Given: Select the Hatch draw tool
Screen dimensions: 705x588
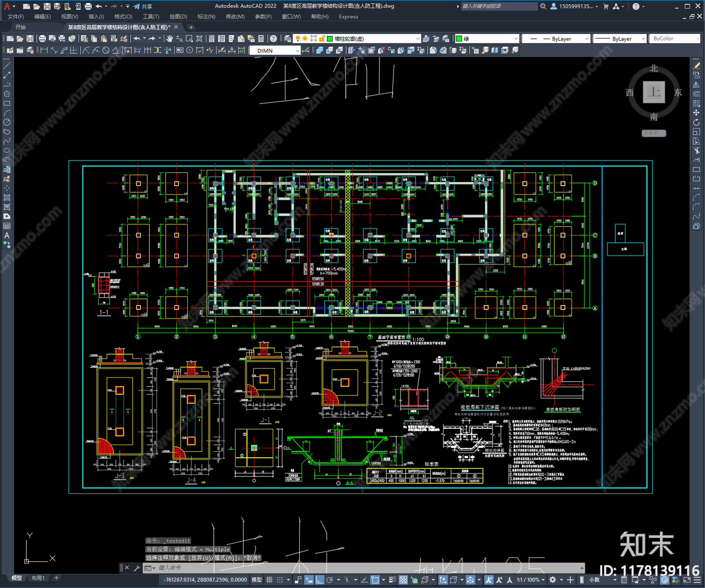Looking at the screenshot, I should pyautogui.click(x=7, y=197).
